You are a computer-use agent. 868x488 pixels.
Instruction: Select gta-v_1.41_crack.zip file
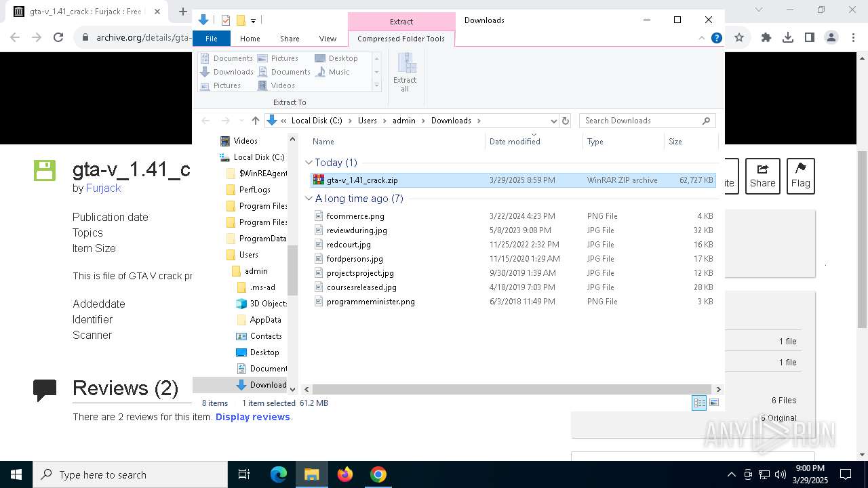pyautogui.click(x=513, y=180)
